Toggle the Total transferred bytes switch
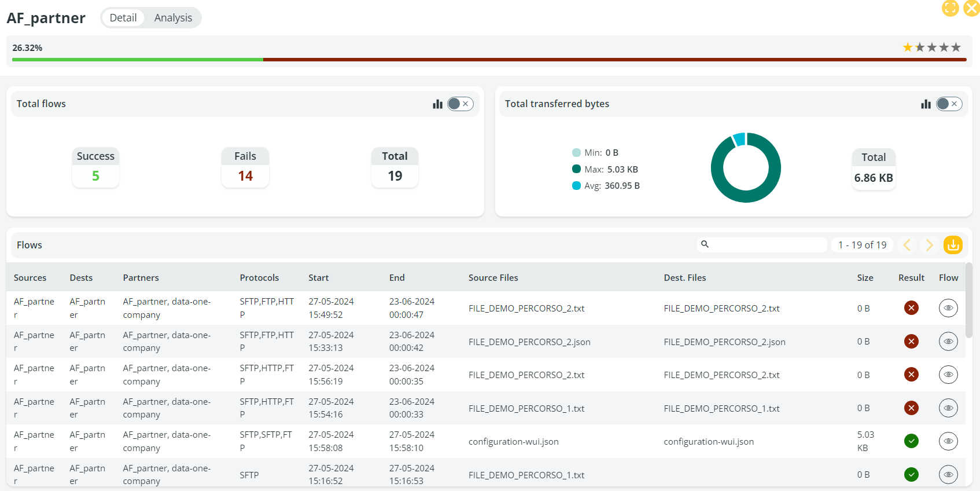 pos(949,104)
